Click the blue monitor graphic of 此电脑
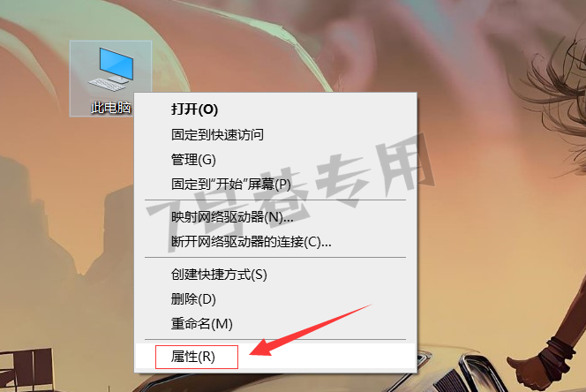 (116, 64)
